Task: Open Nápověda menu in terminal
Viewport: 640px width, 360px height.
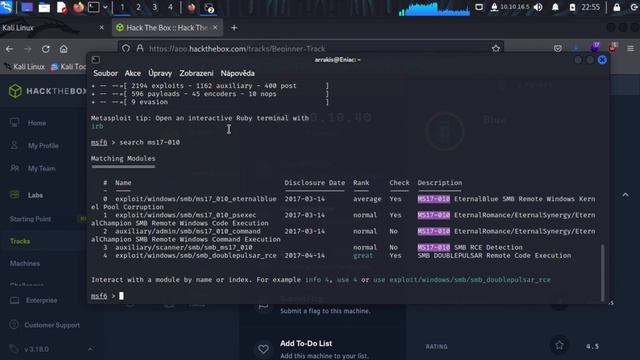Action: (238, 73)
